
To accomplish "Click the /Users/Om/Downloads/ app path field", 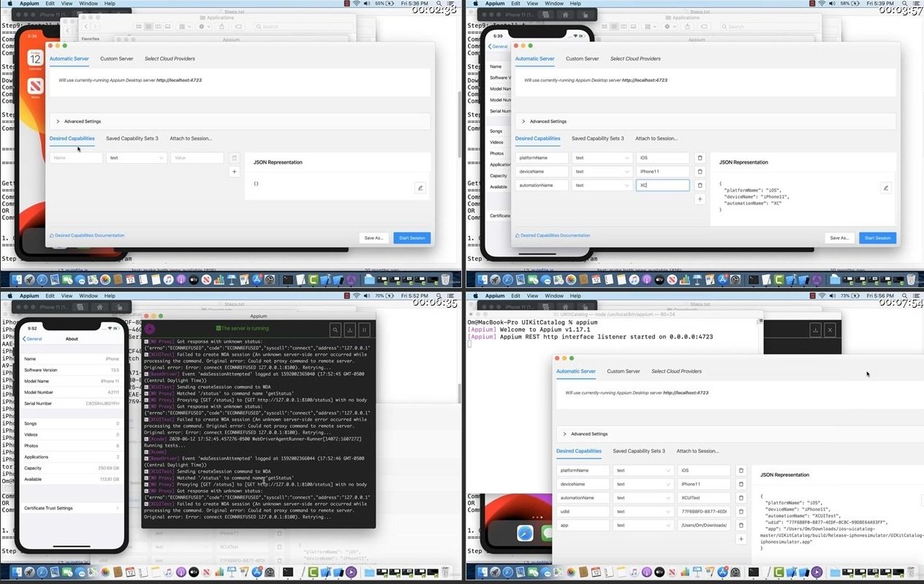I will 704,525.
